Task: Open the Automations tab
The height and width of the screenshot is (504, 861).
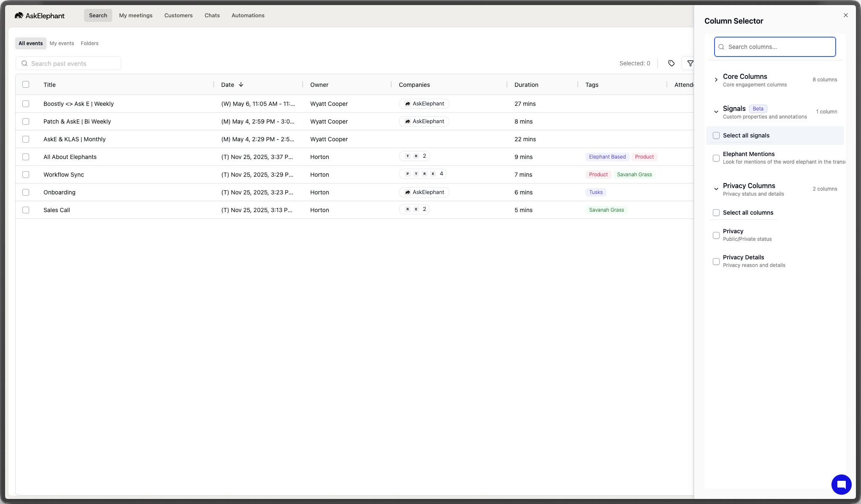Action: tap(248, 16)
